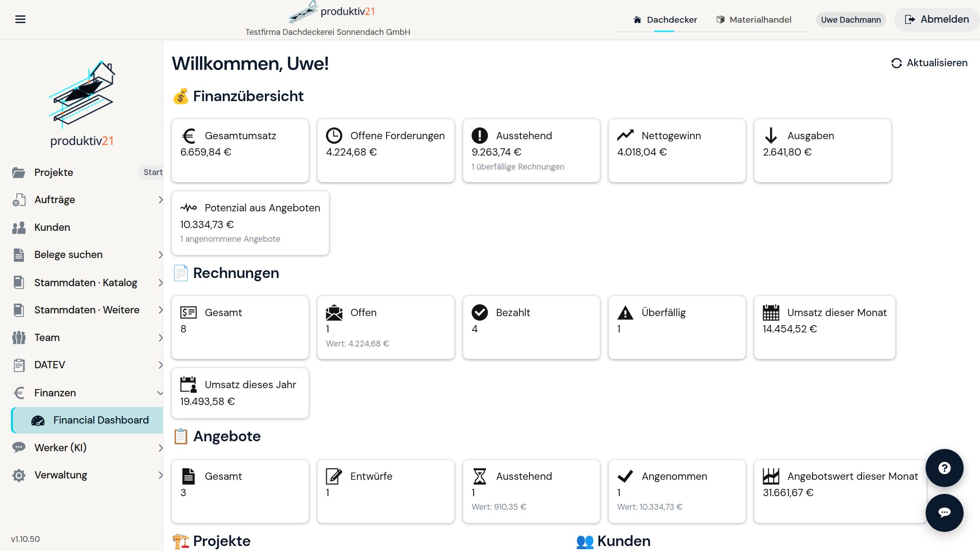Image resolution: width=980 pixels, height=551 pixels.
Task: Open the Potenzial aus Angeboten card
Action: coord(250,223)
